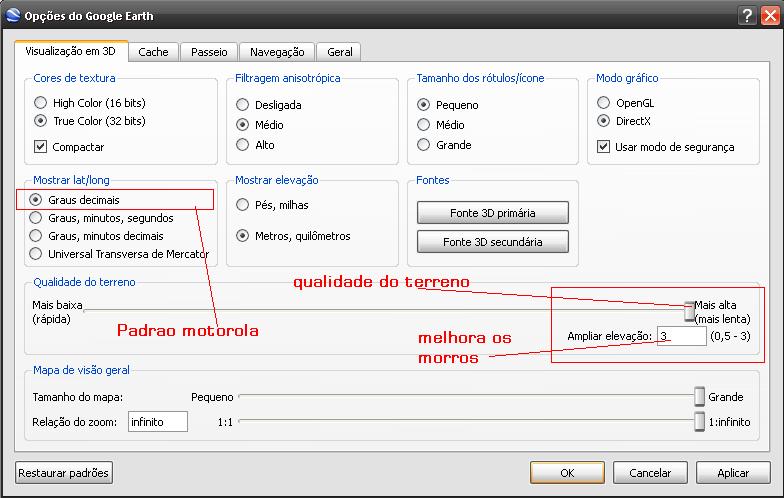Screen dimensions: 784x498
Task: Click the "1:1" zoom ratio label
Action: (225, 422)
